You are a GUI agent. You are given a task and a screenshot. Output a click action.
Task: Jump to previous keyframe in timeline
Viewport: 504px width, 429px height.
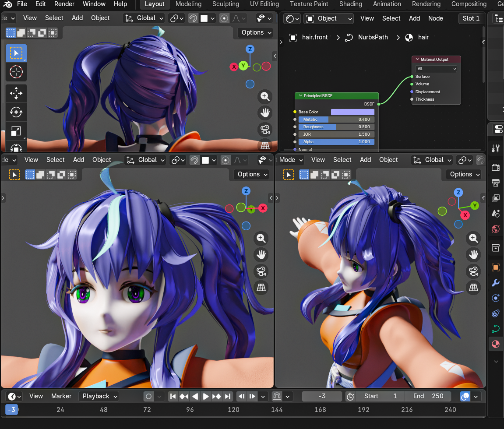[x=184, y=396]
